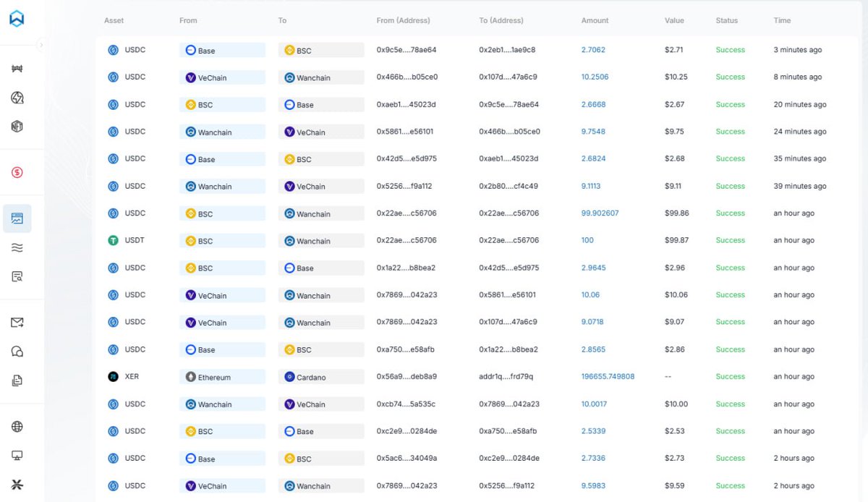868x502 pixels.
Task: Click the Amount column header
Action: tap(595, 20)
